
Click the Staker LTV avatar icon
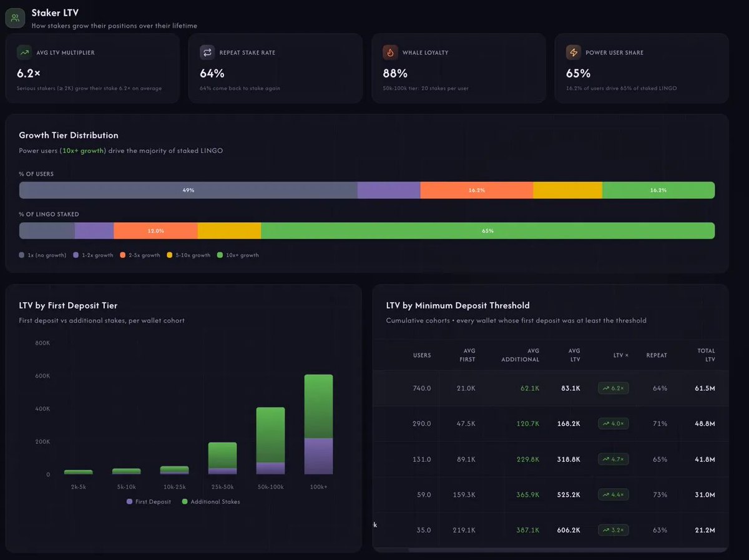click(15, 17)
